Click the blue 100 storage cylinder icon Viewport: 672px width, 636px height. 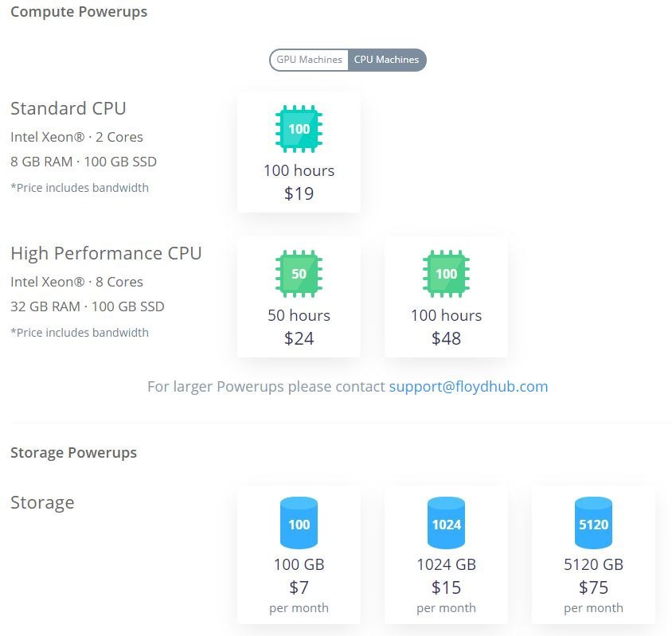pyautogui.click(x=299, y=523)
